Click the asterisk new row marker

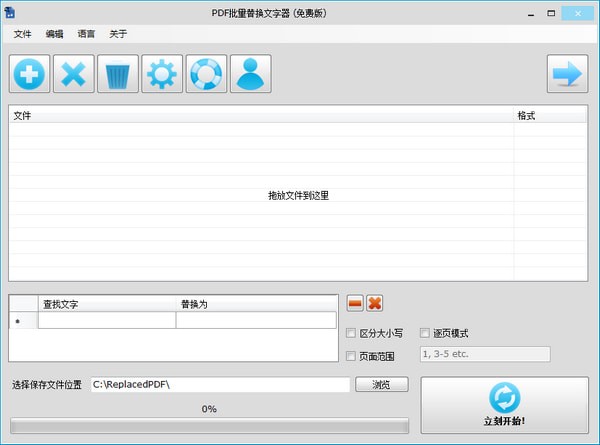[x=18, y=321]
